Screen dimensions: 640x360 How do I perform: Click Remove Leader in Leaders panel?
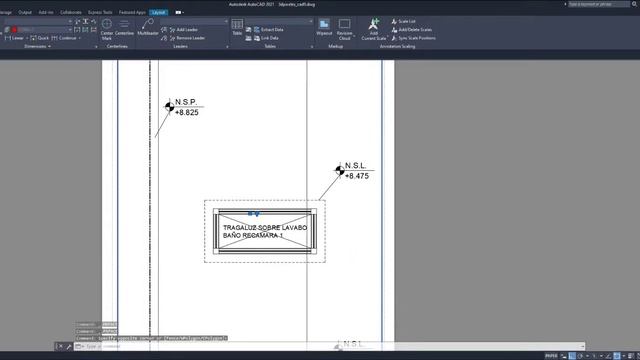(x=187, y=38)
